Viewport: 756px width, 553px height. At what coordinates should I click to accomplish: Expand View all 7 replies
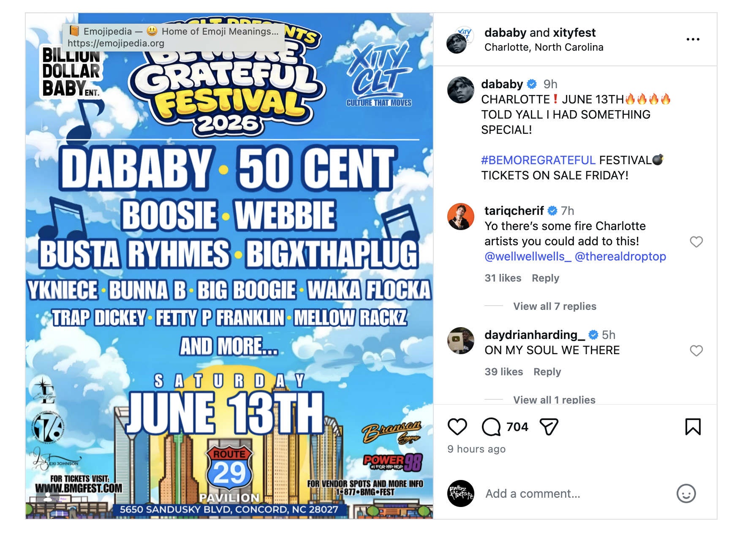click(x=555, y=306)
